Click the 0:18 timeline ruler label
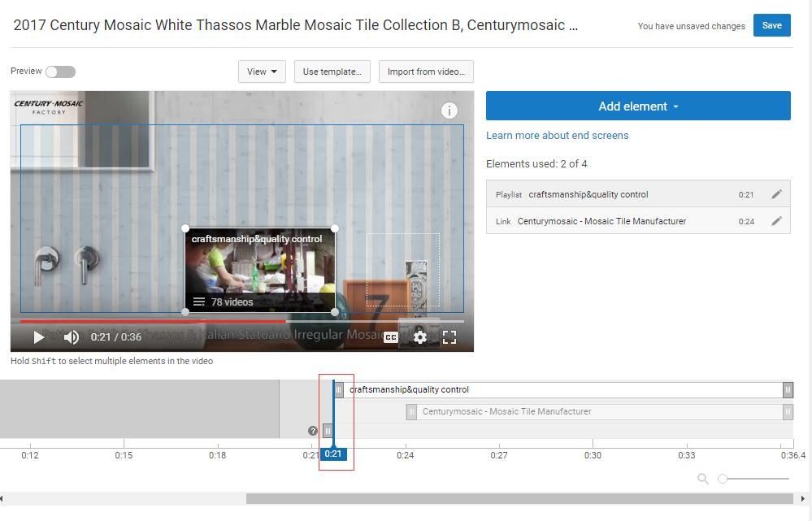This screenshot has height=521, width=812. pos(218,455)
